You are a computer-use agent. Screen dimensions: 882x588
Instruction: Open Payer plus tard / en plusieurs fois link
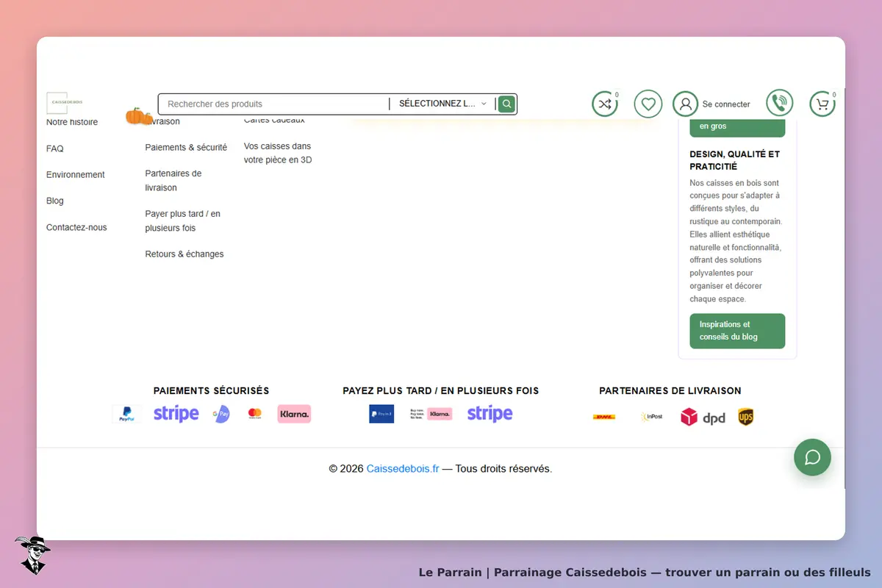[x=183, y=221]
